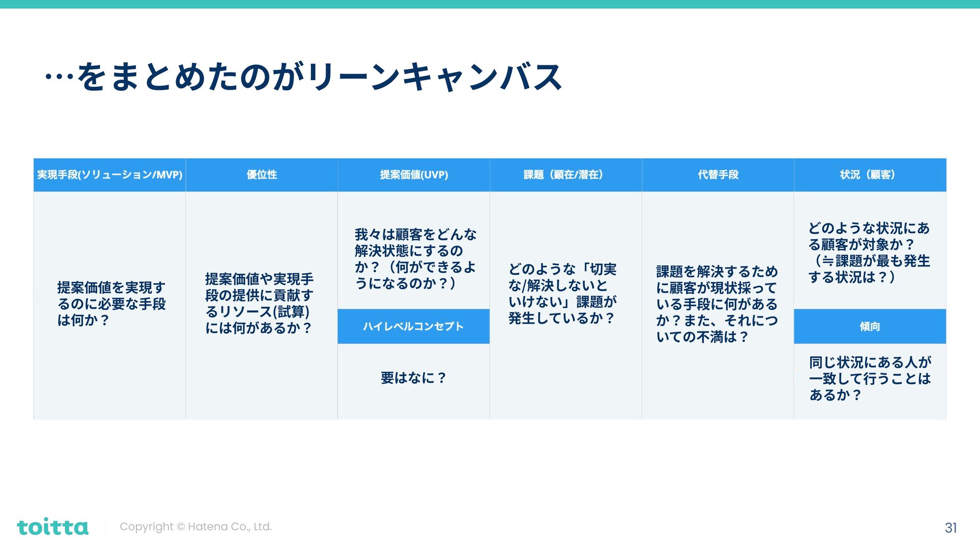Click the 優位性 description about リソース

(259, 304)
